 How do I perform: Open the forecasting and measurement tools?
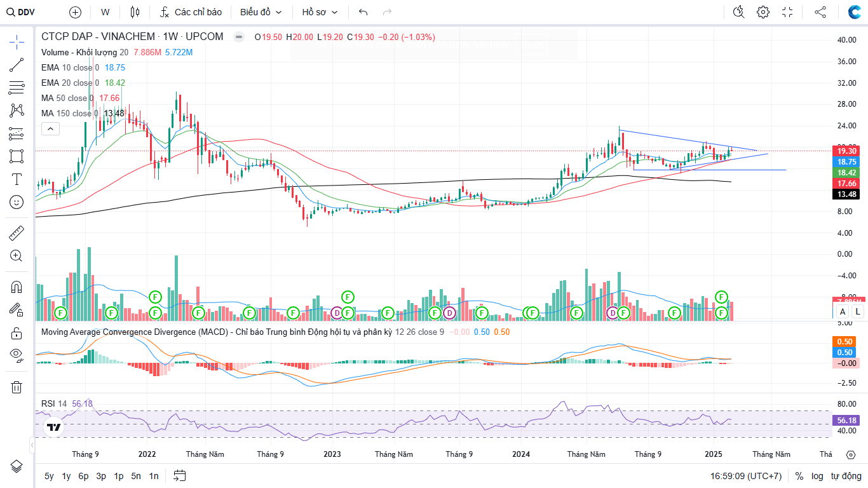pyautogui.click(x=17, y=133)
